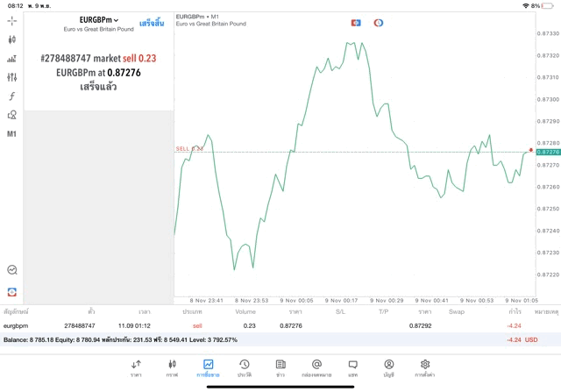
Task: Open the objects shapes icon in sidebar
Action: coord(11,115)
